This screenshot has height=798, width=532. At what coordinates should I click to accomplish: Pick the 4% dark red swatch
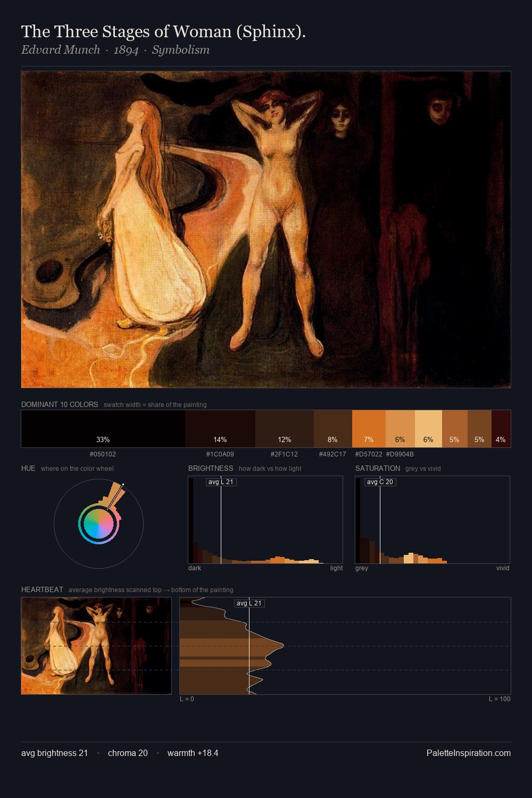pos(501,429)
